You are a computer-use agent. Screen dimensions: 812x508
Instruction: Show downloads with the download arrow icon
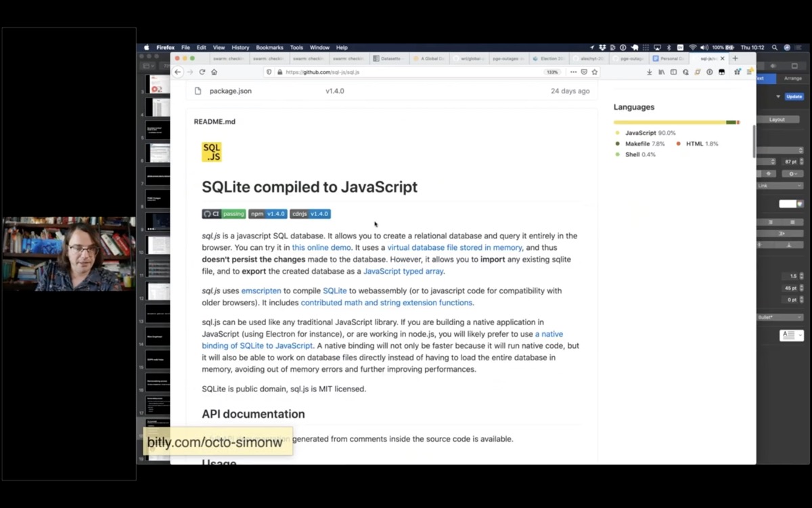pos(650,72)
